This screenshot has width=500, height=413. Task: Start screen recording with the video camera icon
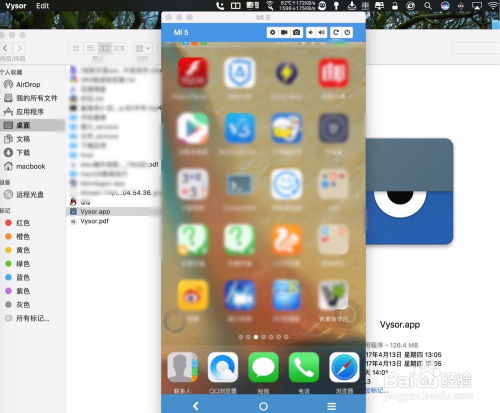pyautogui.click(x=284, y=32)
